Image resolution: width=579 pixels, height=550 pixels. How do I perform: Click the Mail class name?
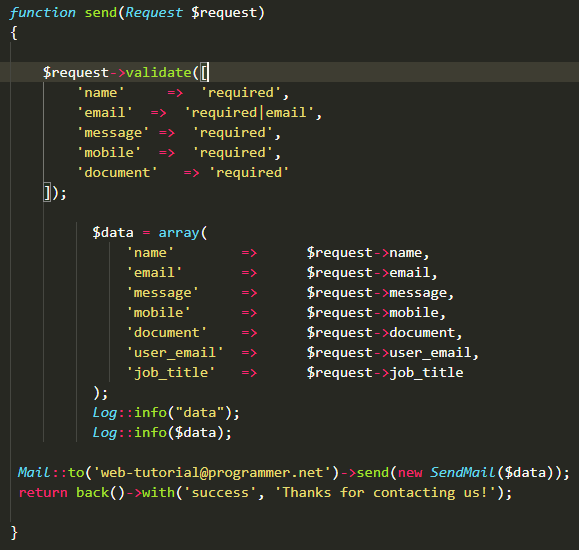click(x=34, y=472)
